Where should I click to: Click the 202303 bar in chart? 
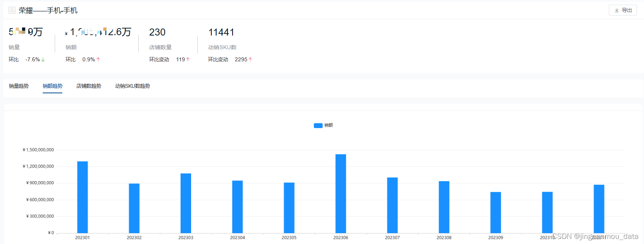click(x=186, y=203)
